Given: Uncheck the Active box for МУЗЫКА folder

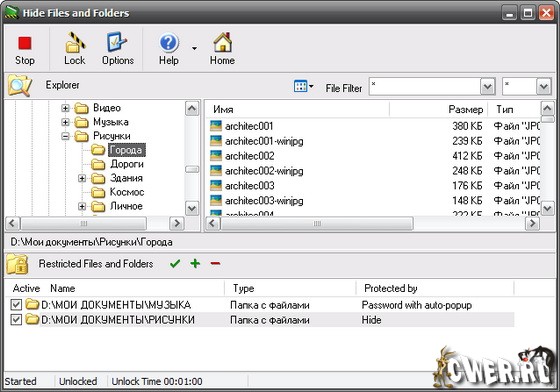Looking at the screenshot, I should tap(16, 305).
